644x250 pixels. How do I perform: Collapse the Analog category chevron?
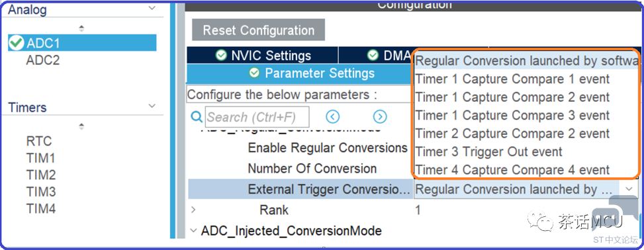coord(152,8)
